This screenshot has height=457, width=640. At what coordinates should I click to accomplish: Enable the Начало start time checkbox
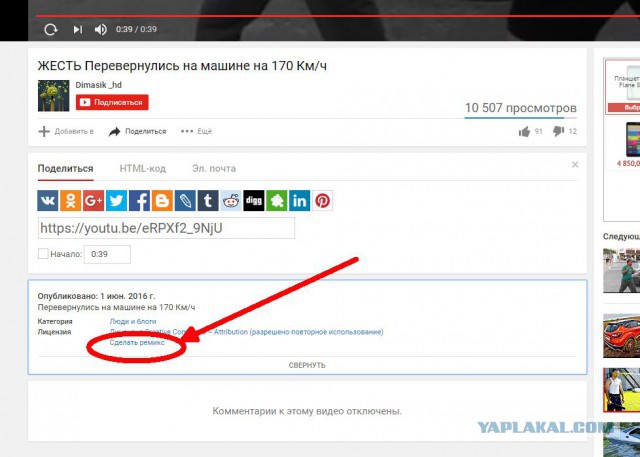coord(43,254)
